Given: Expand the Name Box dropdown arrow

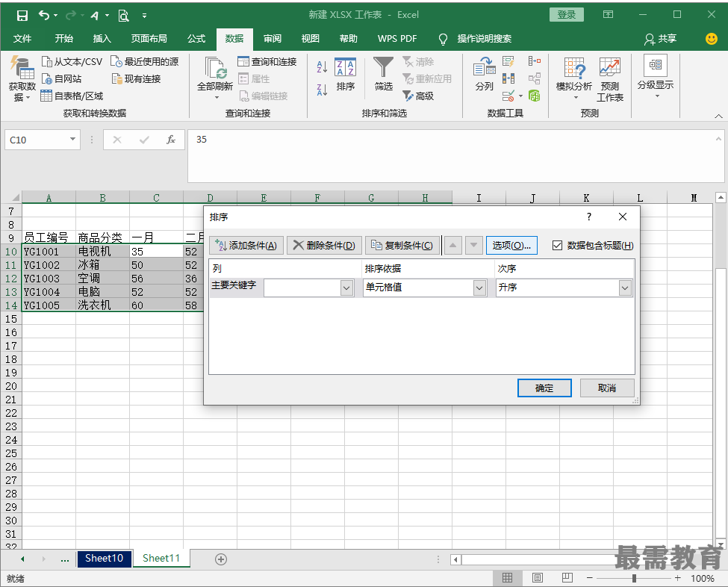Looking at the screenshot, I should click(72, 140).
